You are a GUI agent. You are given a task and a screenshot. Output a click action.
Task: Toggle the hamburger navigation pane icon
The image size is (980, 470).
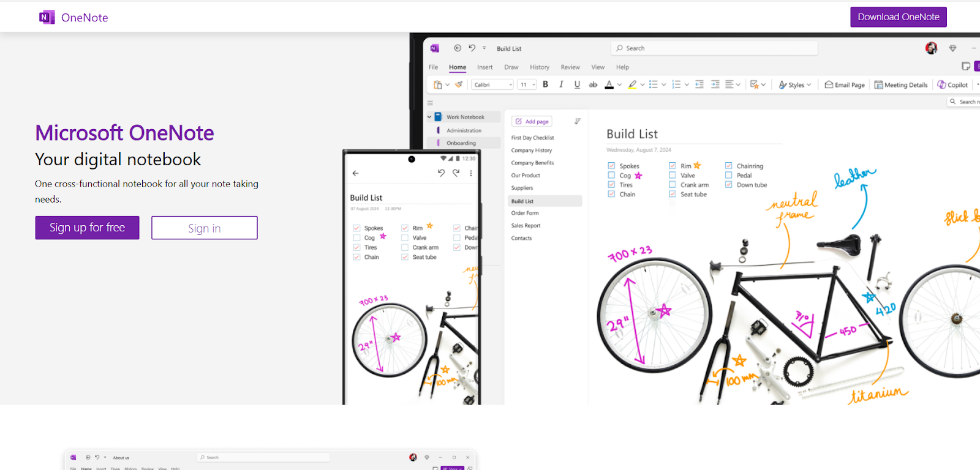pos(430,103)
